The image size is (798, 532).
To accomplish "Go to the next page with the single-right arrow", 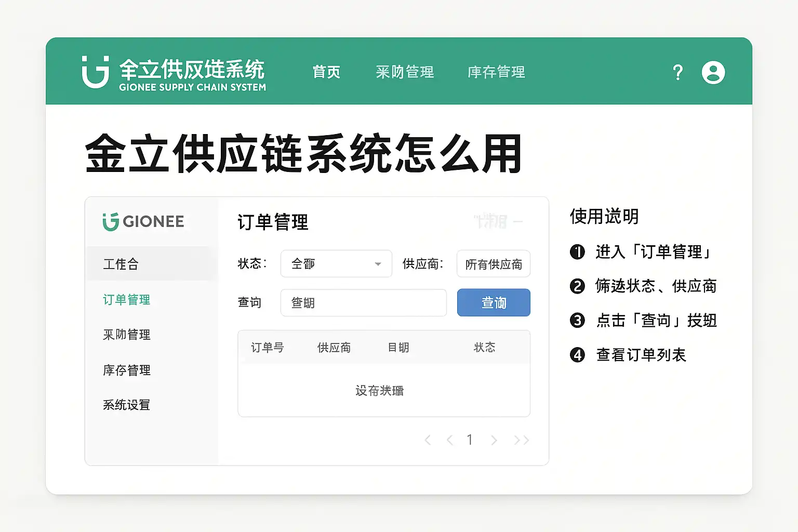I will (x=494, y=440).
